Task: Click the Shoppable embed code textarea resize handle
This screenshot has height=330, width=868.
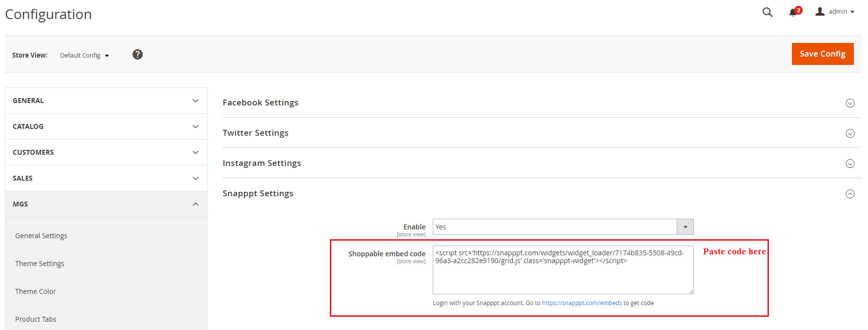Action: pos(691,291)
